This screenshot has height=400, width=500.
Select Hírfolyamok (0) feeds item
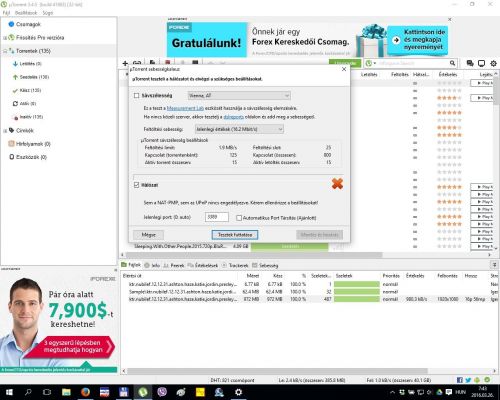pos(33,144)
